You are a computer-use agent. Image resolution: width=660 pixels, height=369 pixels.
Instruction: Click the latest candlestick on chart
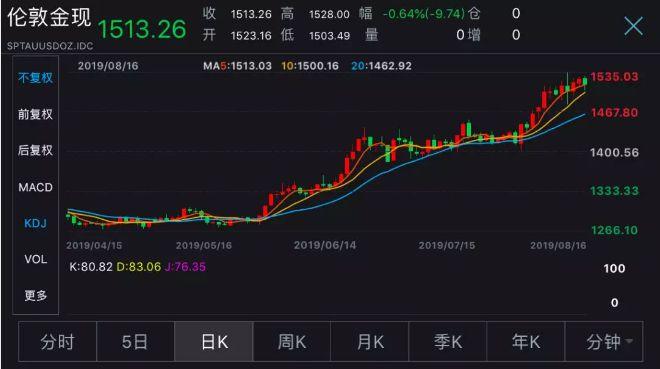tap(585, 82)
